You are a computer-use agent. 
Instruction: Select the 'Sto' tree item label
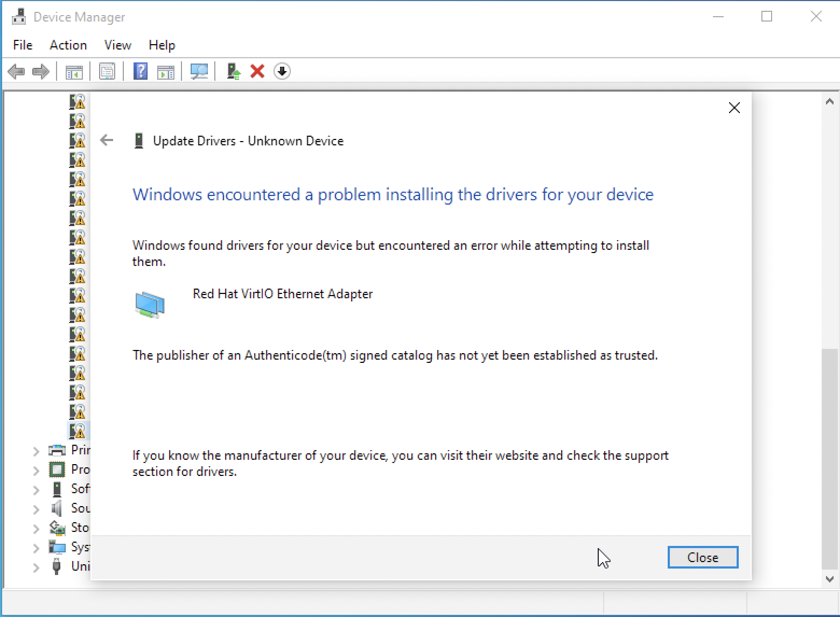(x=81, y=528)
